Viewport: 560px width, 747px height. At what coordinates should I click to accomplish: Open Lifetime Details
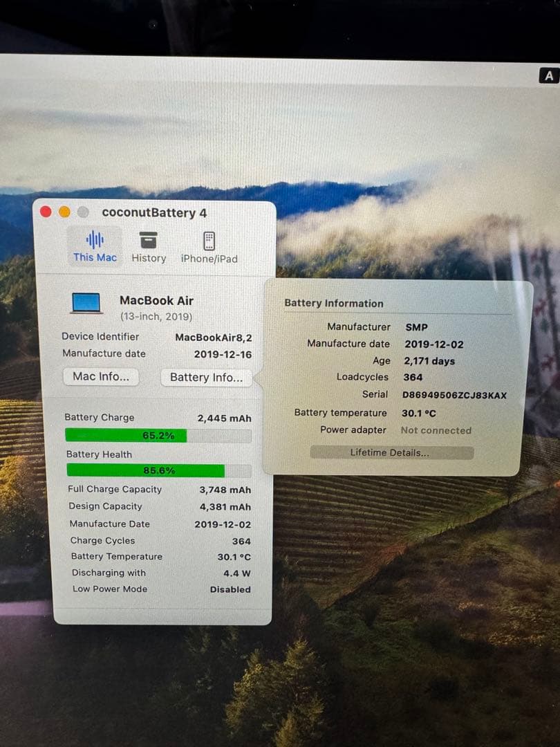click(391, 452)
